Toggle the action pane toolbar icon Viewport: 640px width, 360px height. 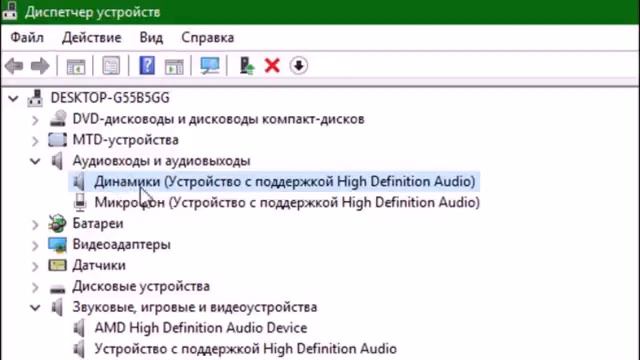pos(174,66)
